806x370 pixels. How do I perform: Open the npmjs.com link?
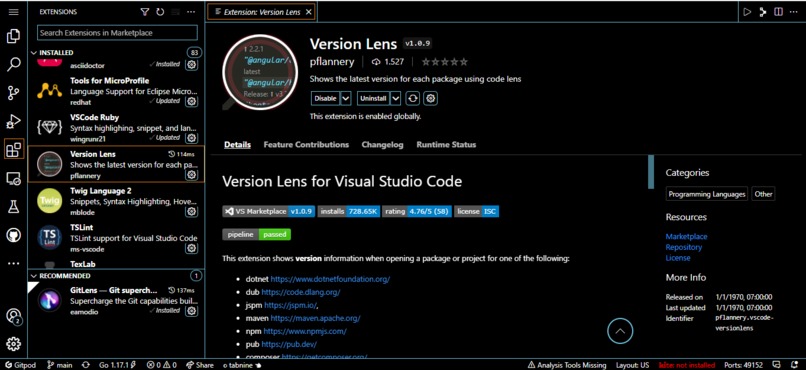click(x=305, y=331)
